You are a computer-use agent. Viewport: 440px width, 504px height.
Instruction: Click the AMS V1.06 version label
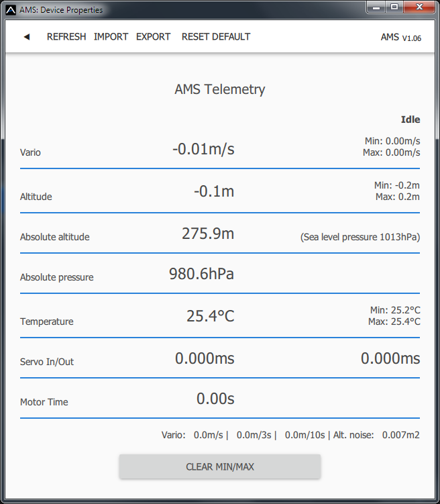[400, 38]
